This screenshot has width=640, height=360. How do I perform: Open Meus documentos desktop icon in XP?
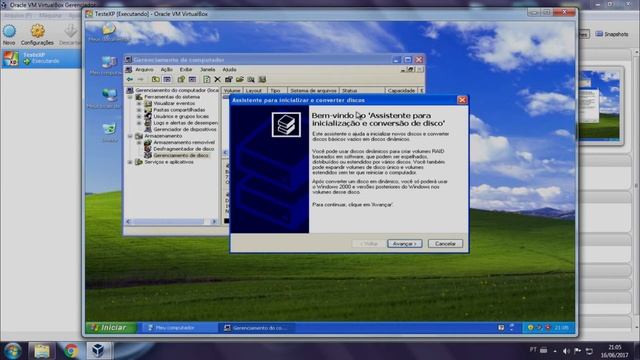click(109, 29)
